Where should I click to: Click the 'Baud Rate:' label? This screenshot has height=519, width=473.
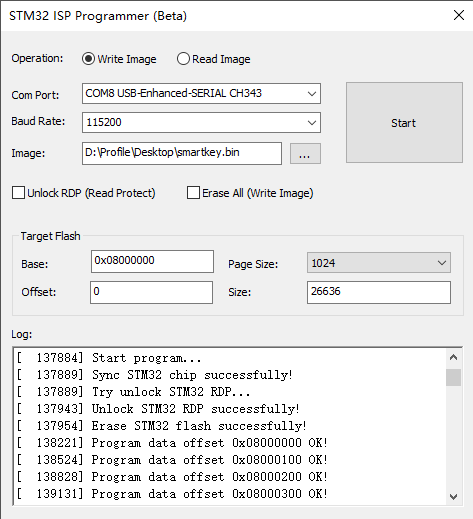(38, 121)
